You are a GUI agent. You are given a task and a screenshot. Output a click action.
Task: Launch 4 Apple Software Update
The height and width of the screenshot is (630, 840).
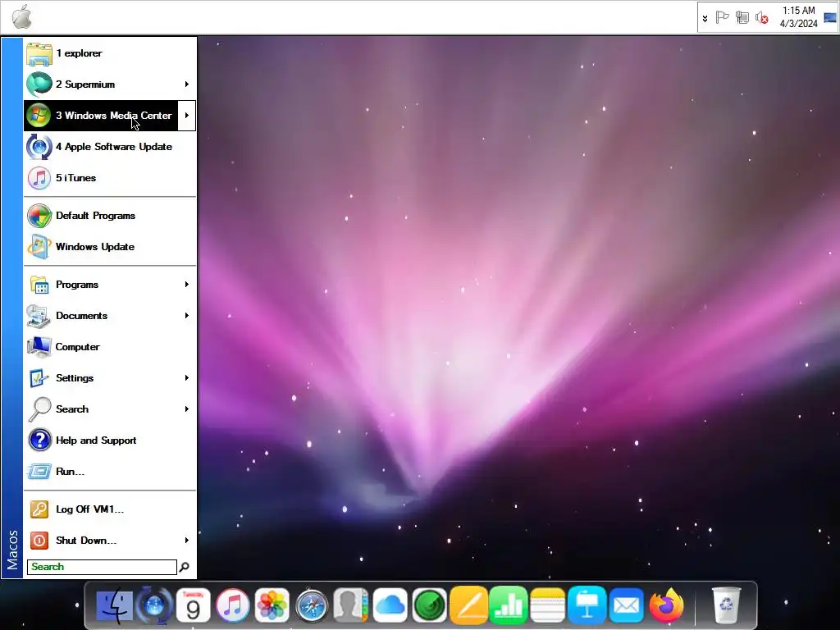pos(110,146)
